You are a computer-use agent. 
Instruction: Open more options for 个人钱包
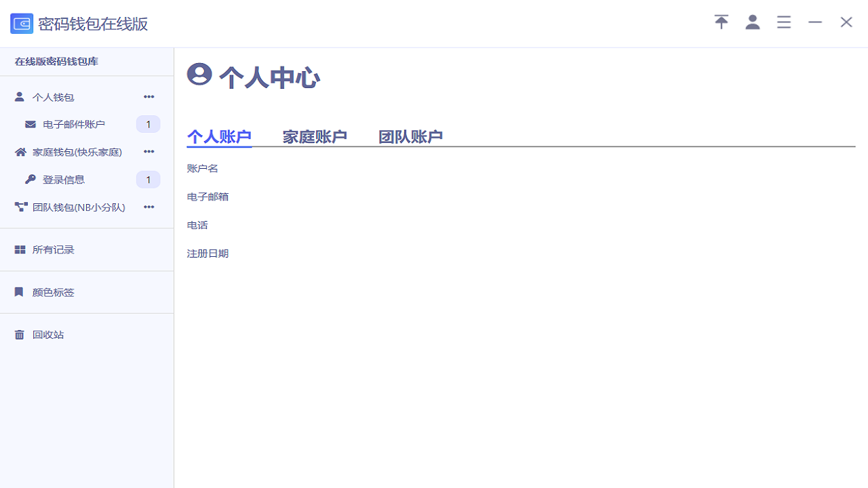click(149, 97)
